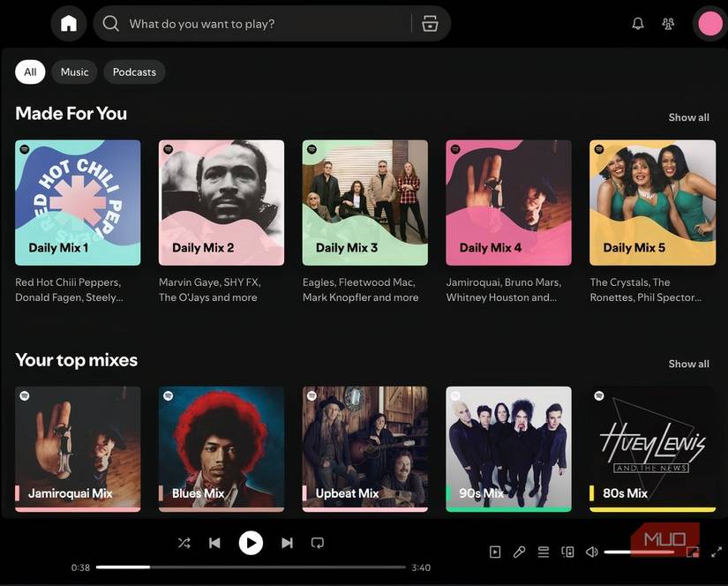Show all of Your top mixes
This screenshot has width=728, height=586.
pyautogui.click(x=688, y=363)
